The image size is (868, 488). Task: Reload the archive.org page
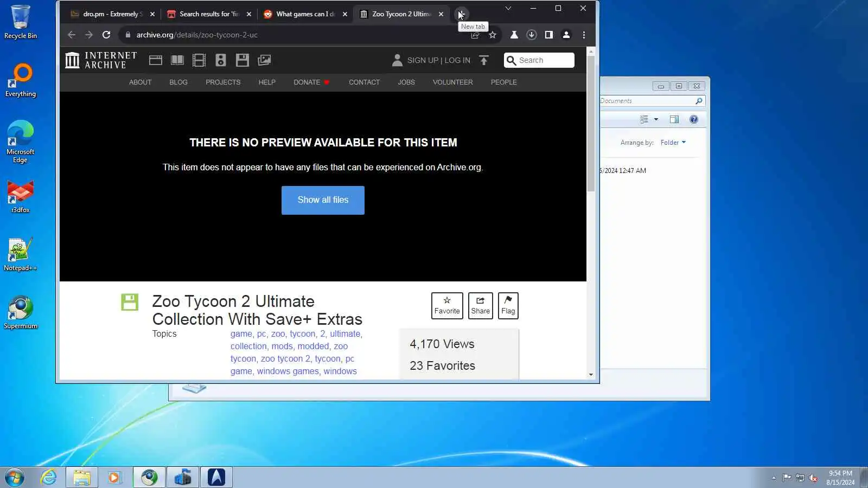(106, 35)
